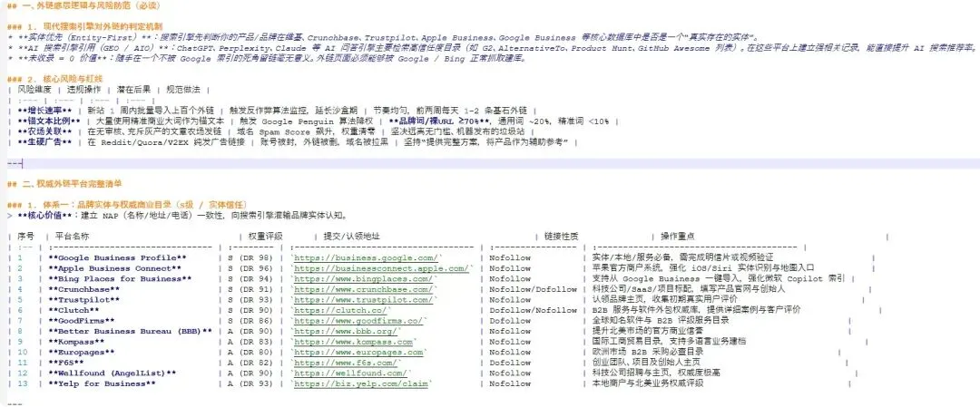
Task: Open the https://biz.yelp.com/claim link
Action: [362, 384]
